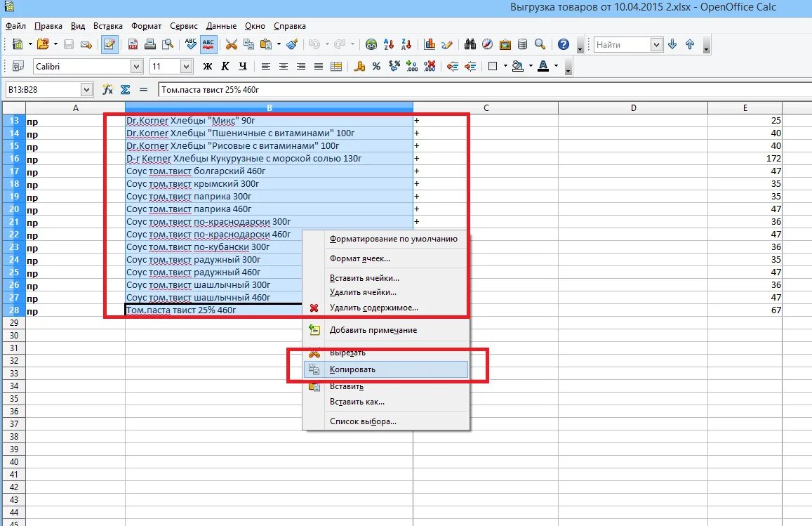
Task: Expand Name Box dropdown B13:B28
Action: coord(86,90)
